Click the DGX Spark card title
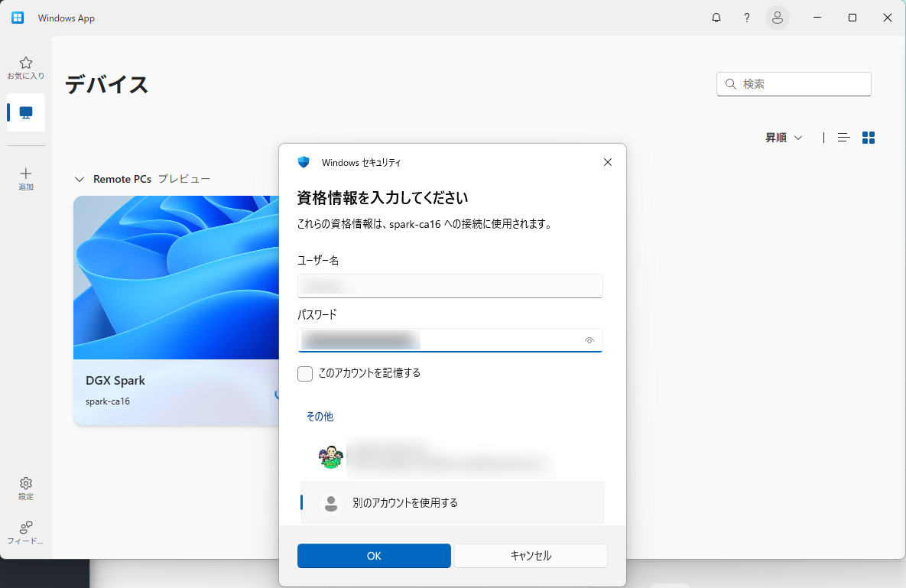The height and width of the screenshot is (588, 906). click(x=115, y=381)
